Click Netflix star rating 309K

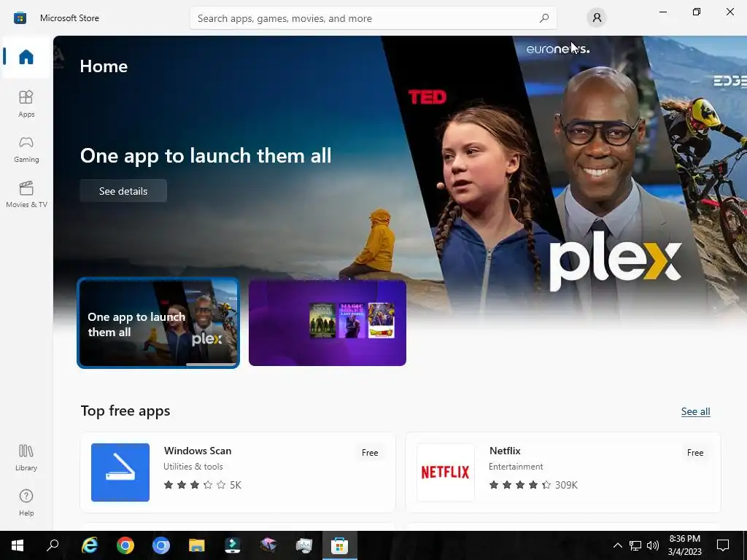tap(533, 485)
